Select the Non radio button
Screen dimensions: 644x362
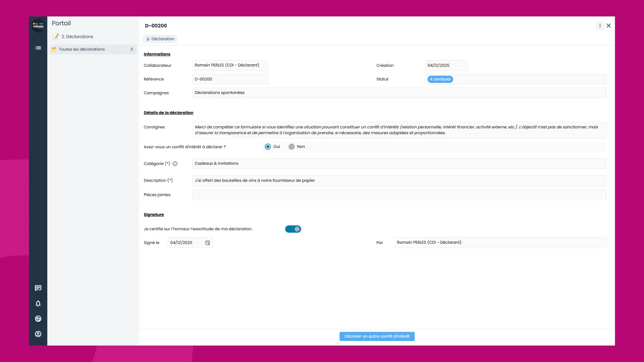coord(292,147)
